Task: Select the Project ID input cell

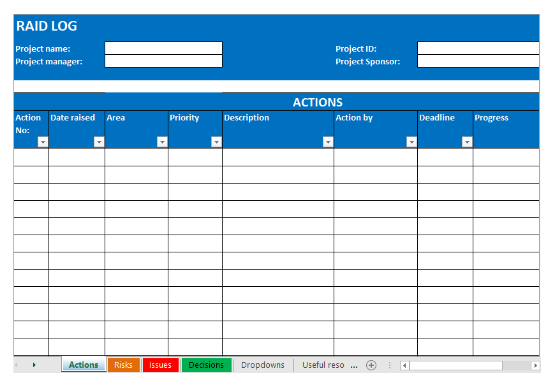Action: pos(478,48)
